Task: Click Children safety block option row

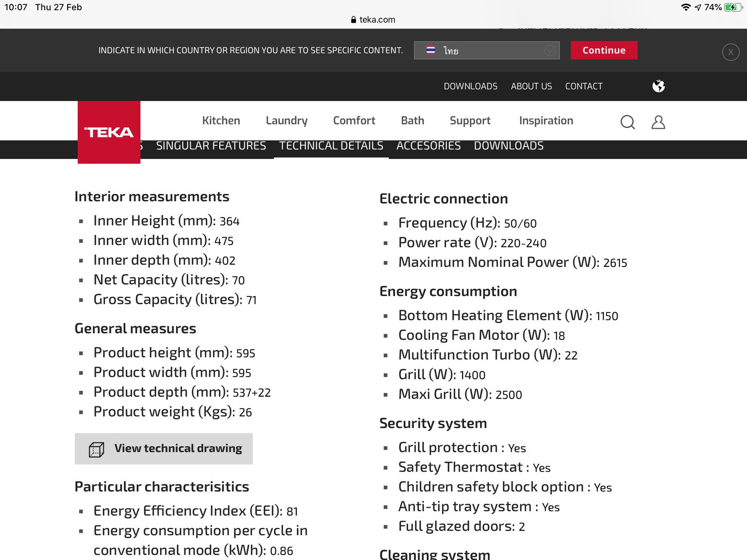Action: pos(505,487)
